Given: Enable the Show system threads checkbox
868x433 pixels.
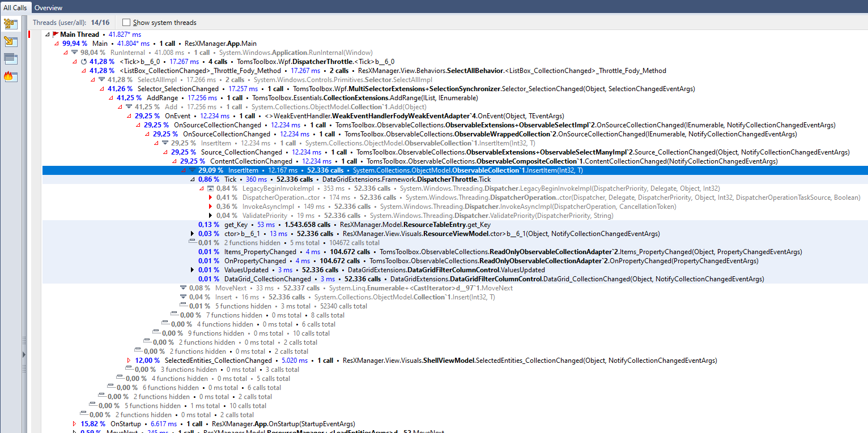Looking at the screenshot, I should pyautogui.click(x=126, y=23).
